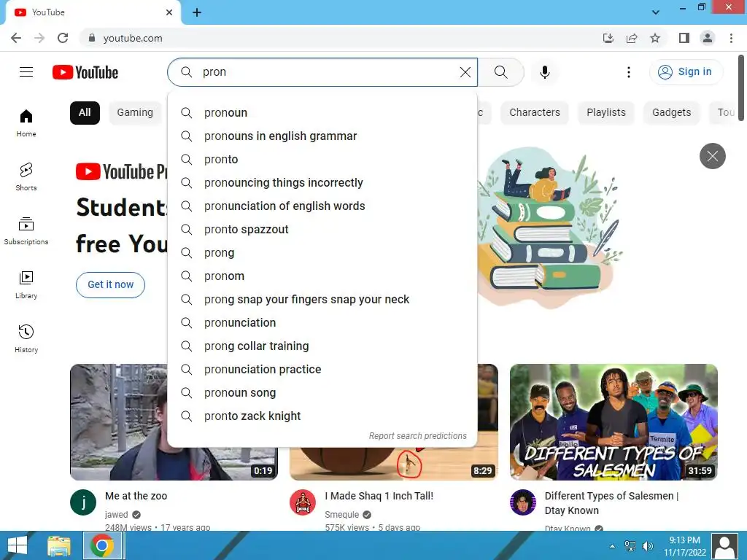This screenshot has width=747, height=560.
Task: Open 'Me at the zoo' video title
Action: (136, 496)
